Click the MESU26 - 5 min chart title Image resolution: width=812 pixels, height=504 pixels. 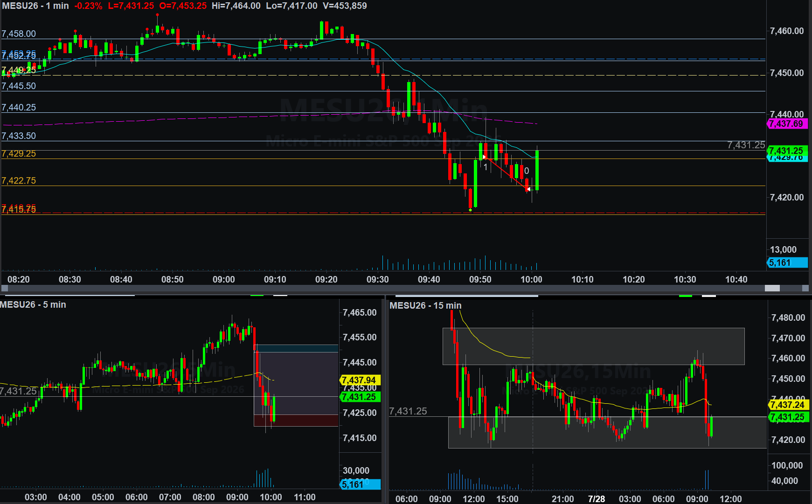pyautogui.click(x=33, y=304)
